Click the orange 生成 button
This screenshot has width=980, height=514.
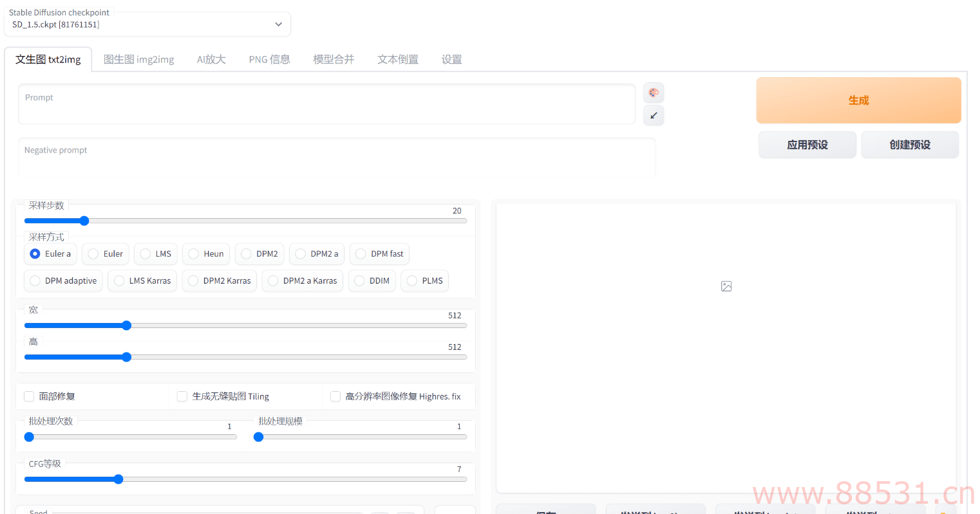pos(858,100)
